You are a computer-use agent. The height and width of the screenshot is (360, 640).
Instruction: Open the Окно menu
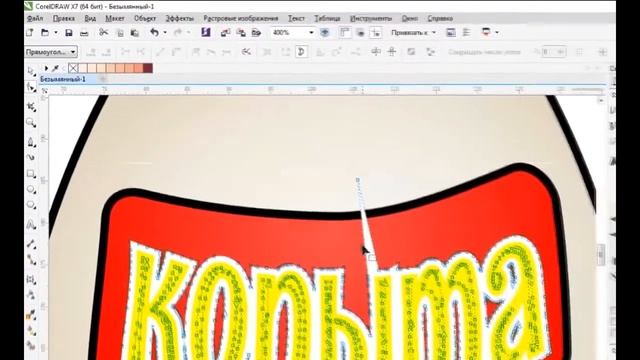pyautogui.click(x=410, y=18)
